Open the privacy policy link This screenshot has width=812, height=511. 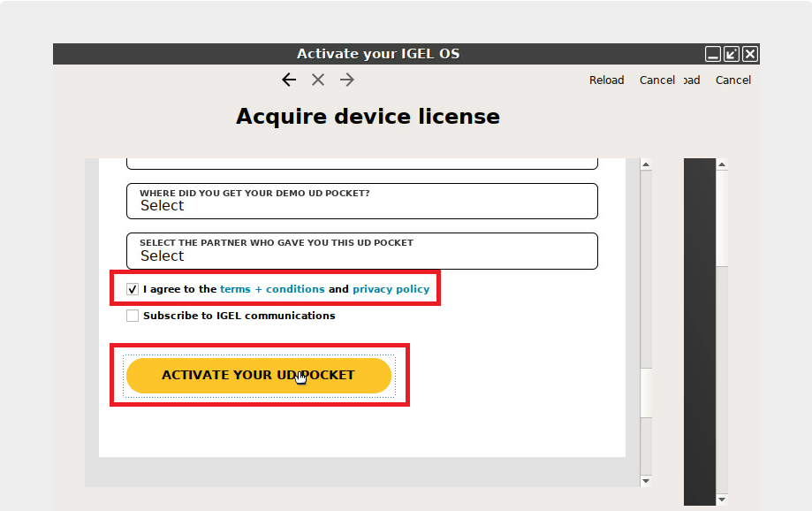point(391,289)
